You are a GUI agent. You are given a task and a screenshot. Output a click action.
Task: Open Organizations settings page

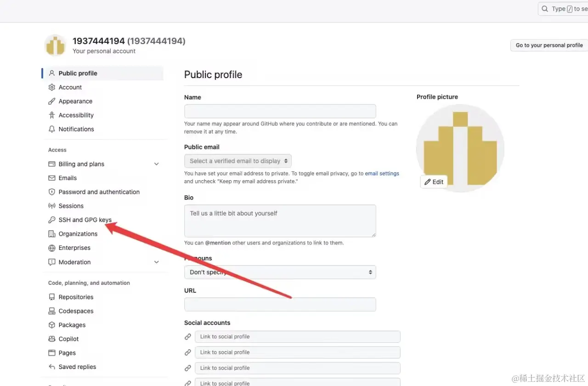pos(78,233)
